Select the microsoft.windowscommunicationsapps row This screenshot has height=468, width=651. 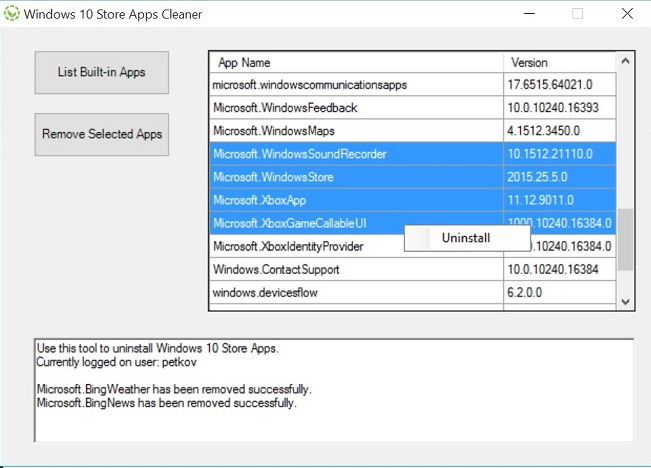pos(413,85)
